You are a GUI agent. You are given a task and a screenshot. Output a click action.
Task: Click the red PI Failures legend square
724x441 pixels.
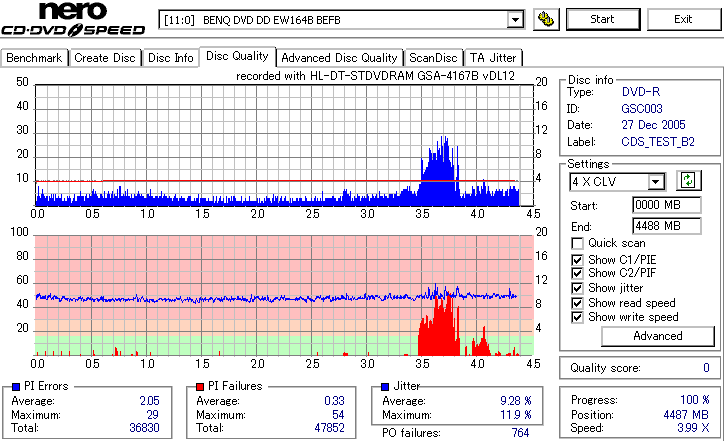coord(200,387)
